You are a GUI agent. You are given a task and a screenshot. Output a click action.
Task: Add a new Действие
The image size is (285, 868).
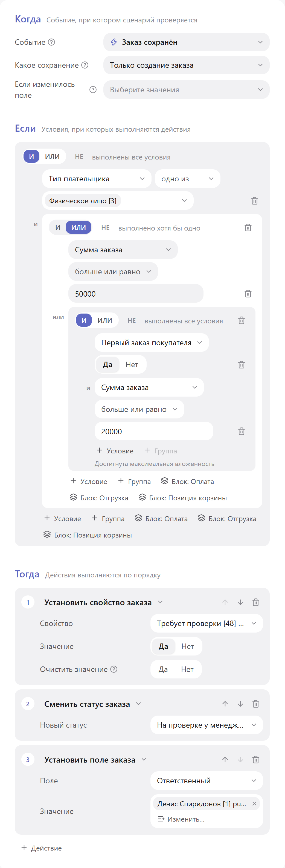pyautogui.click(x=42, y=848)
